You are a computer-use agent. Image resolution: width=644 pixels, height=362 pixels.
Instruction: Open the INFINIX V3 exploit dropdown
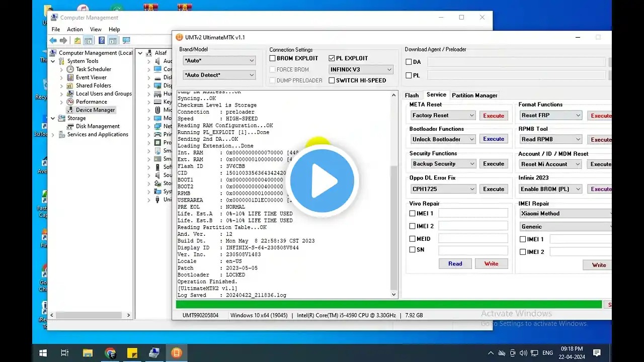(x=361, y=69)
